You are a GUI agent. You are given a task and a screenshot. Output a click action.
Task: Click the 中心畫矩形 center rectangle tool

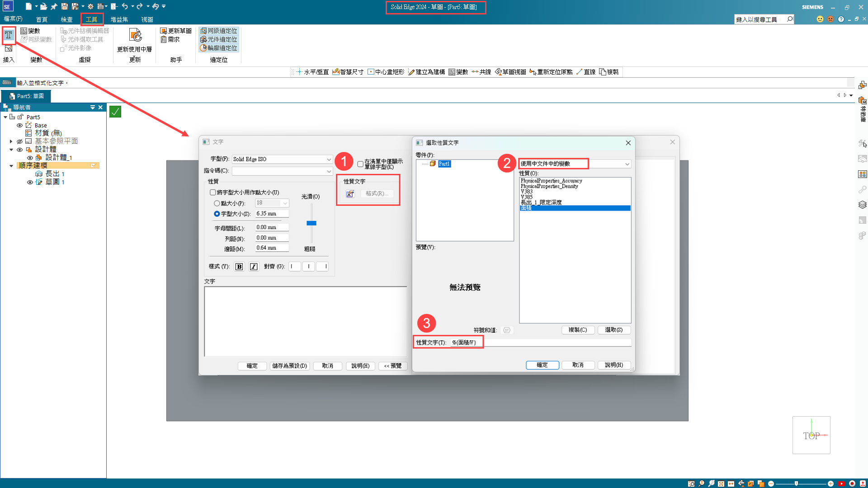[386, 72]
